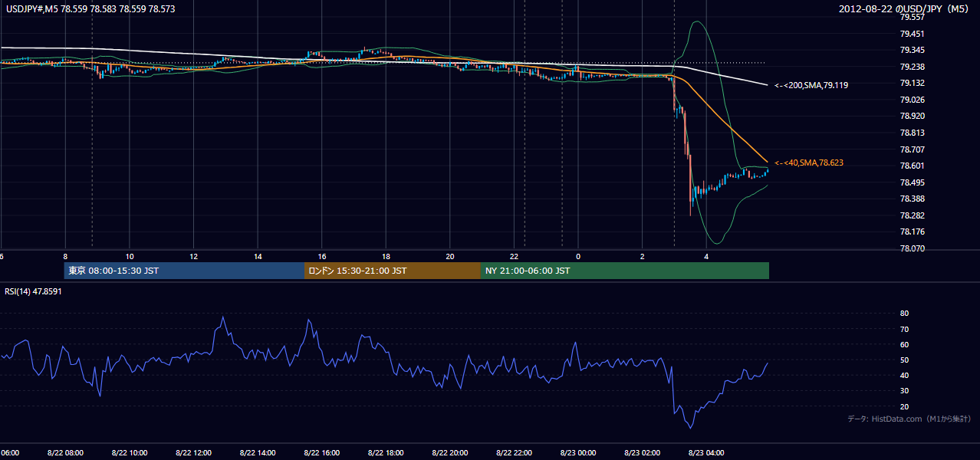980x460 pixels.
Task: Click hour tick 16 under the price chart
Action: coord(321,256)
